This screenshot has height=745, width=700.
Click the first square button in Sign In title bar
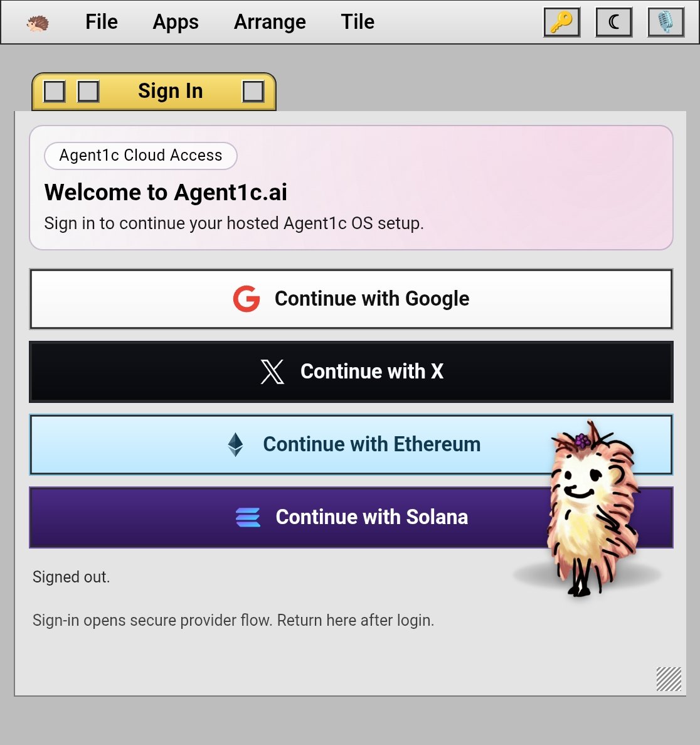[x=54, y=91]
